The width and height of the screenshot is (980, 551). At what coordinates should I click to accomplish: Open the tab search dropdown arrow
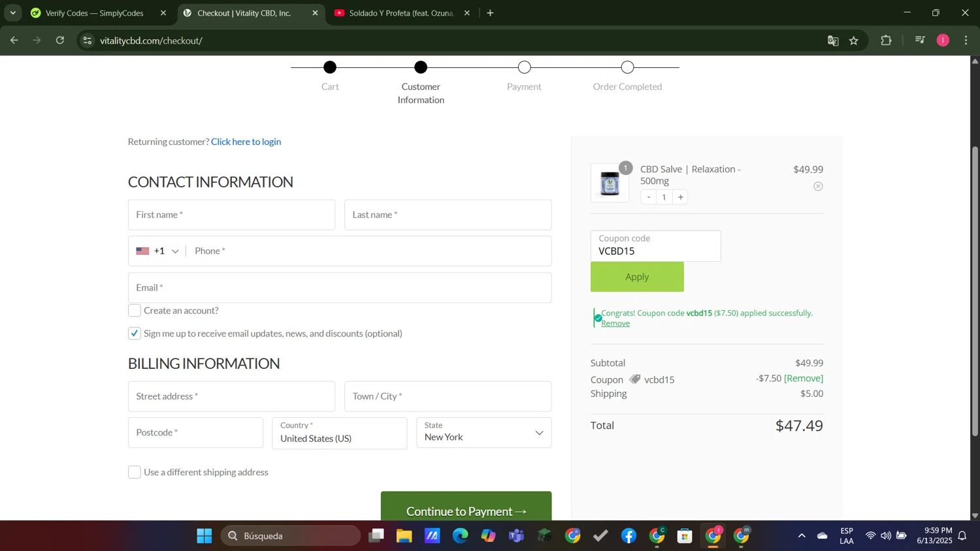coord(12,13)
